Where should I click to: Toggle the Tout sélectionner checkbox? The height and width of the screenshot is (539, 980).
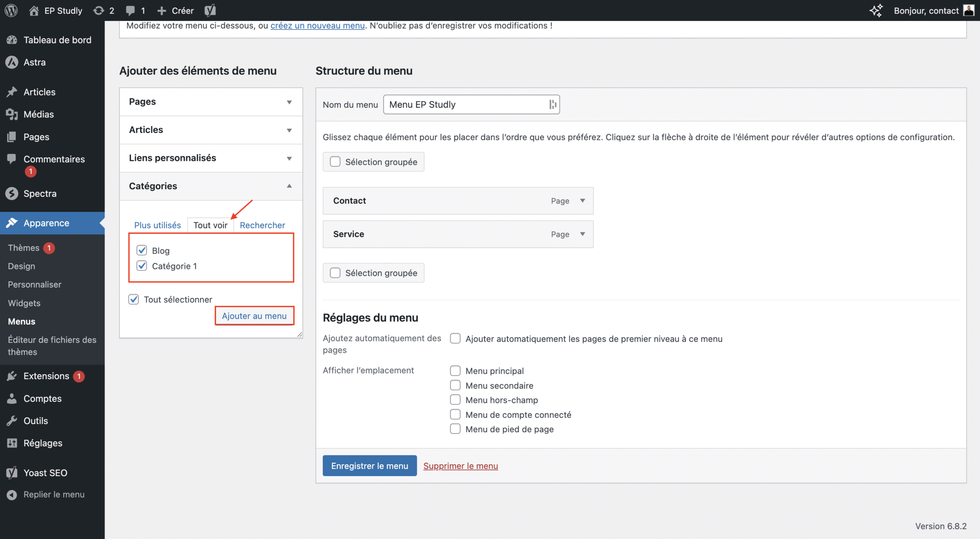[134, 299]
